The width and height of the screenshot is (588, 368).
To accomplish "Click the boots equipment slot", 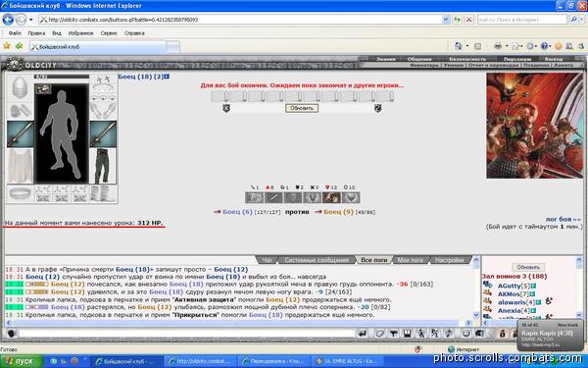I will coord(103,193).
